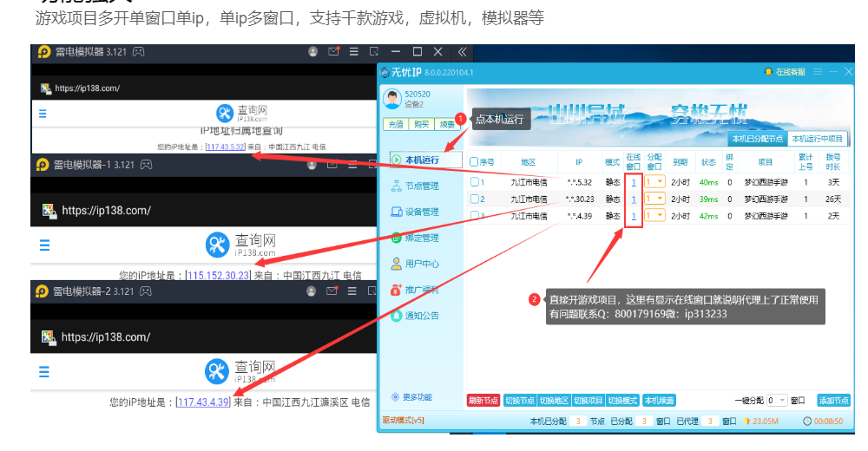The height and width of the screenshot is (451, 868).
Task: Click the 地区 column header
Action: coord(529,162)
